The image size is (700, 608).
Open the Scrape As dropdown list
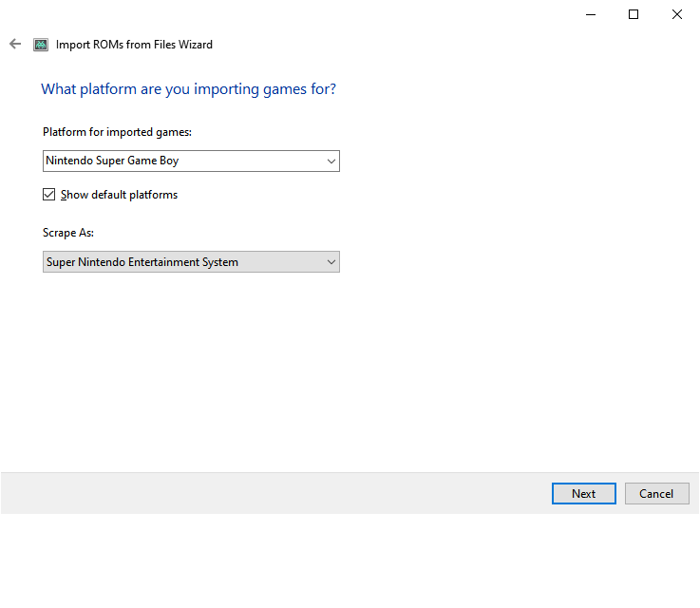coord(191,262)
